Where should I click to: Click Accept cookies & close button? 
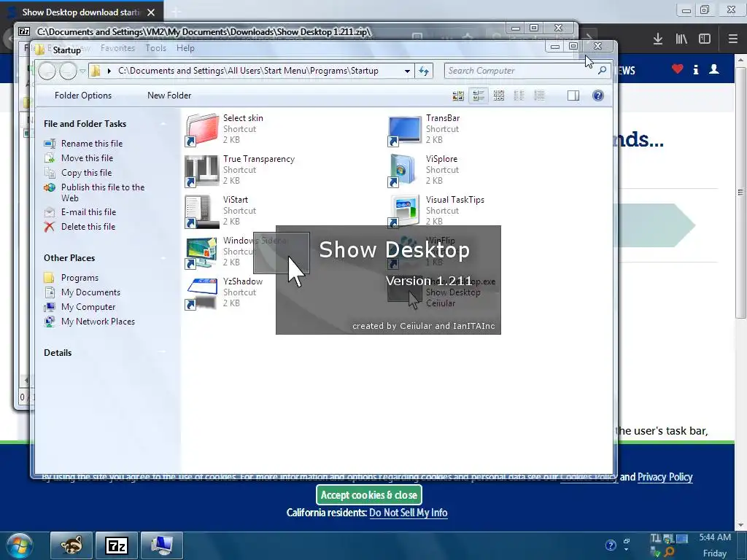[368, 495]
